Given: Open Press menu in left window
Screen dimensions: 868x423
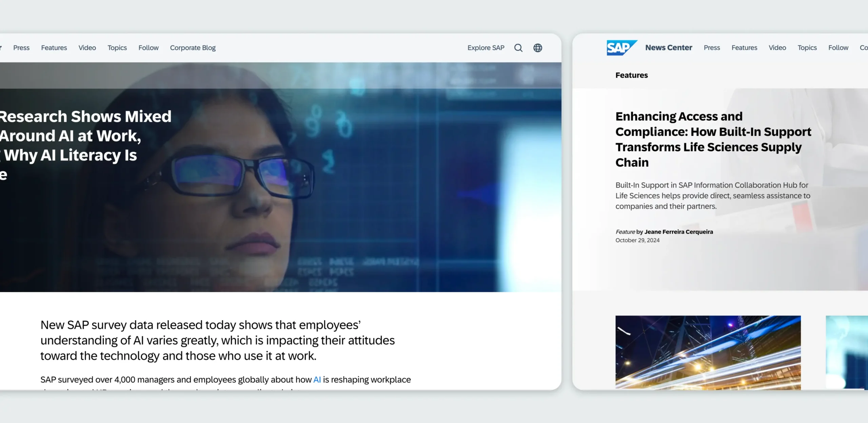Looking at the screenshot, I should (x=21, y=48).
